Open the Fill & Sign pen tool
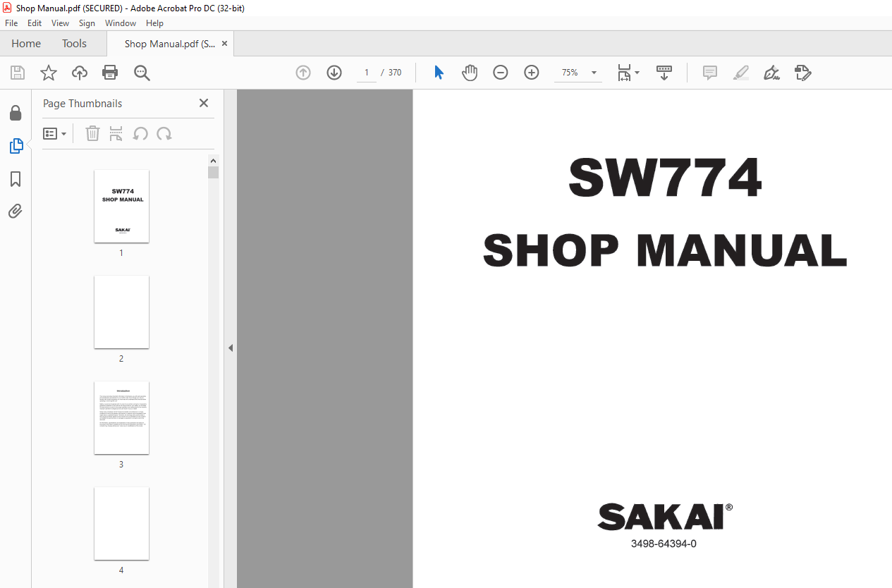 click(771, 73)
